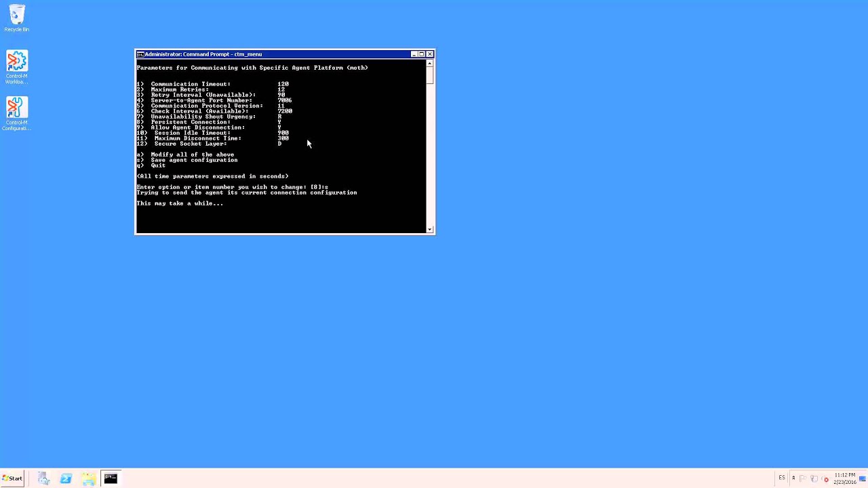This screenshot has height=488, width=868.
Task: Click the network tray icon
Action: tap(814, 479)
